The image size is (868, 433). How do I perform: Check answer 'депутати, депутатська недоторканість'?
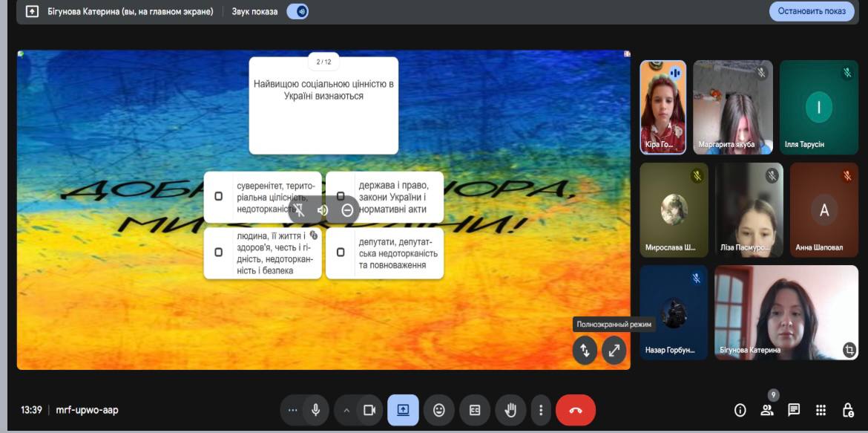[341, 252]
